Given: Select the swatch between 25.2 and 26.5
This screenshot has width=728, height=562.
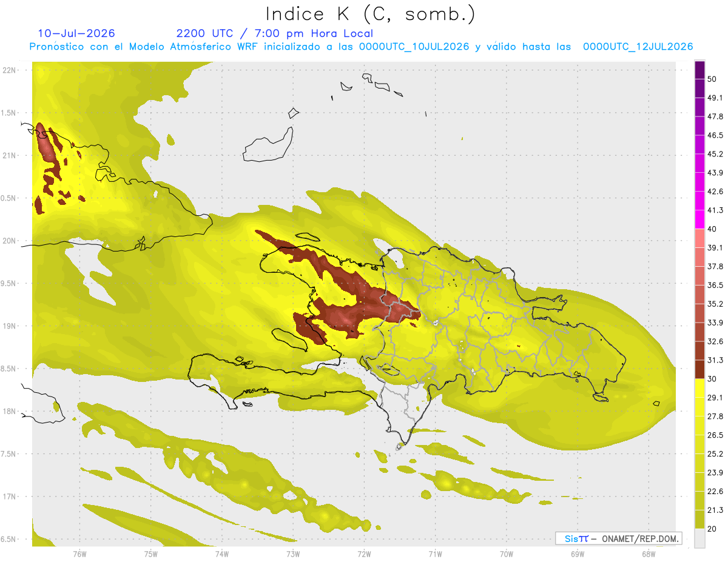Looking at the screenshot, I should coord(699,444).
